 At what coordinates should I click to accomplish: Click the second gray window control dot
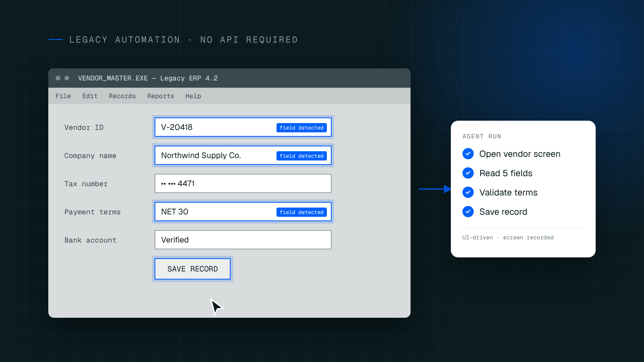click(67, 78)
